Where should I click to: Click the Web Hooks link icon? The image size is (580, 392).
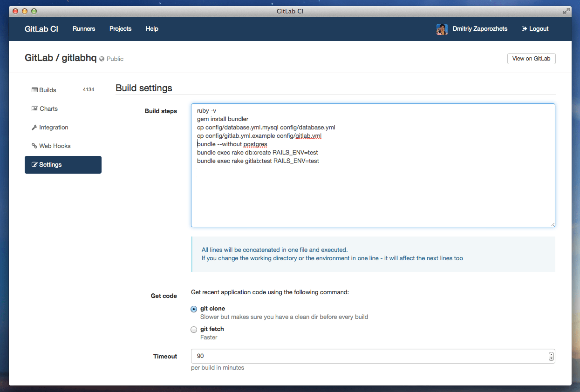pyautogui.click(x=34, y=146)
